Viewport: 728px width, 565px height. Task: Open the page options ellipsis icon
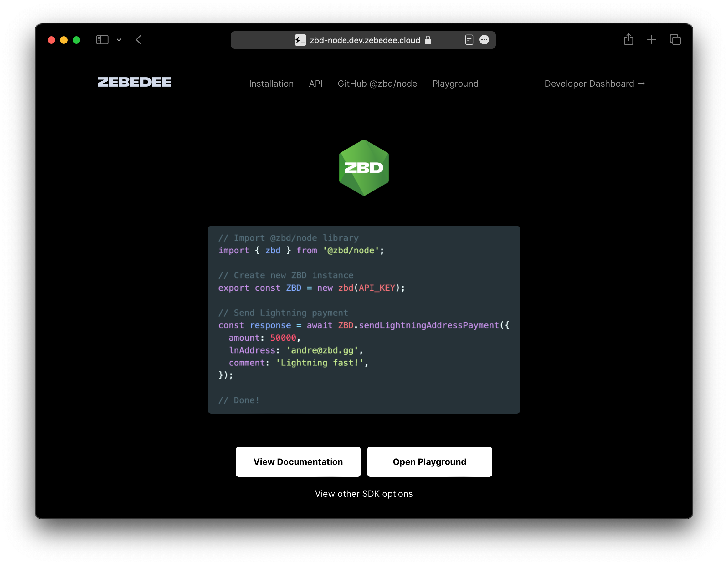pyautogui.click(x=484, y=40)
